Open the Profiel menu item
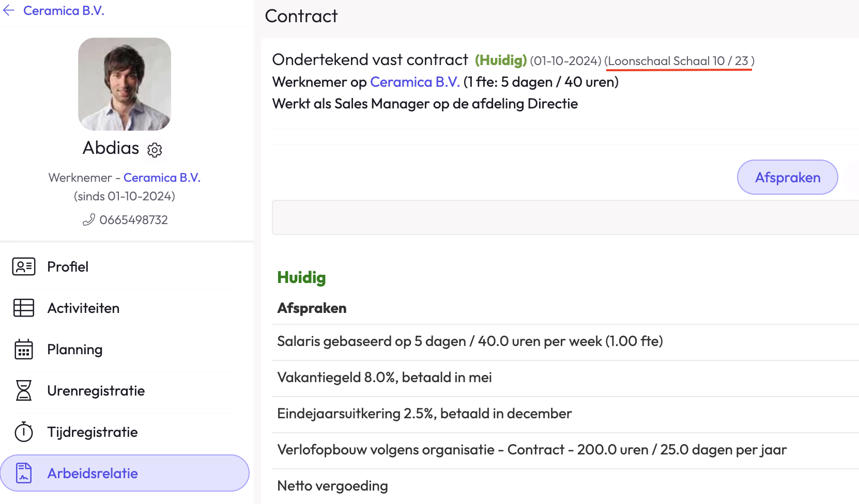The width and height of the screenshot is (859, 504). 68,266
